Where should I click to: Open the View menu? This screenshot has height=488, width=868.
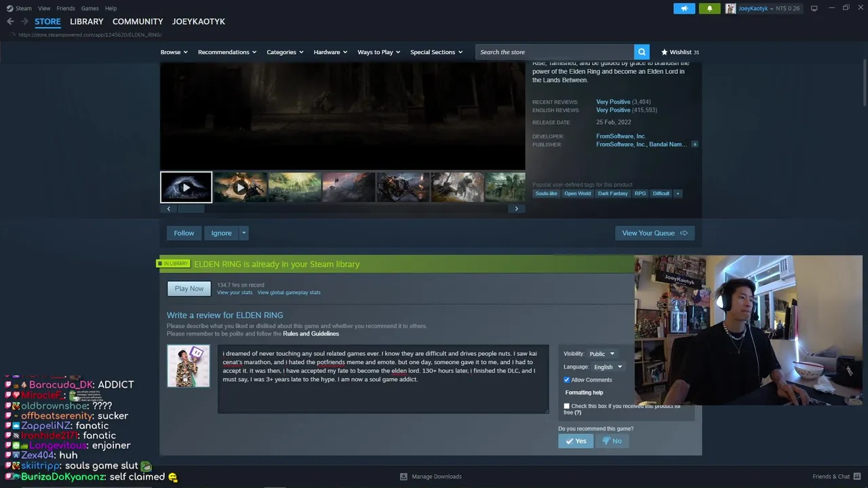[44, 8]
